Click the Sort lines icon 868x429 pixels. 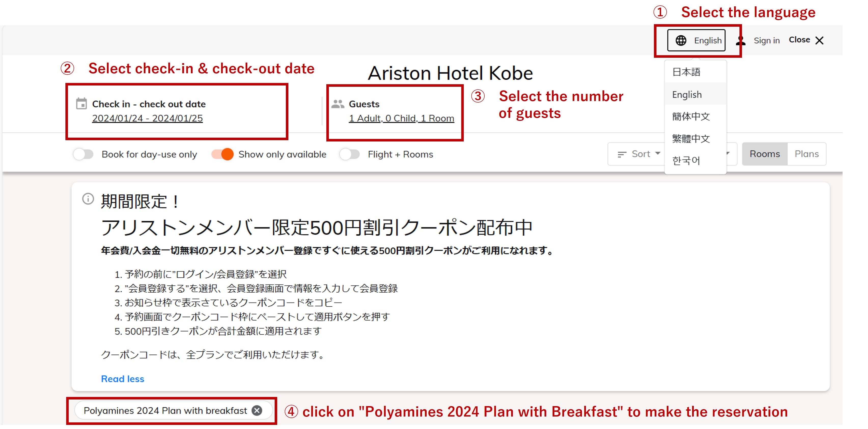622,154
